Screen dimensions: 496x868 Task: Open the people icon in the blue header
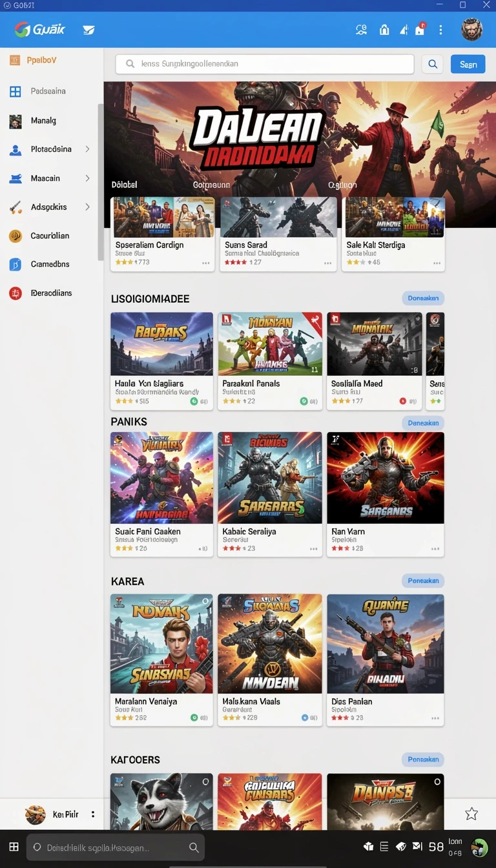pyautogui.click(x=361, y=30)
